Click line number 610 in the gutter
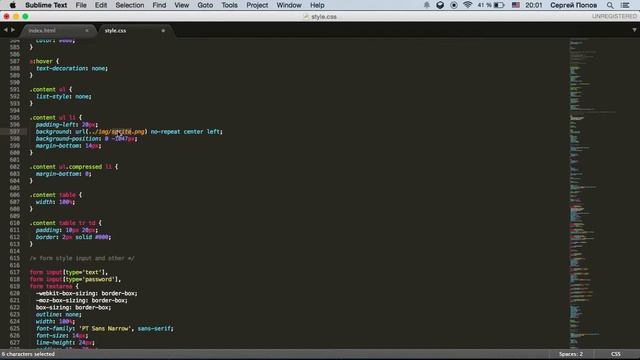Image resolution: width=640 pixels, height=360 pixels. point(14,223)
